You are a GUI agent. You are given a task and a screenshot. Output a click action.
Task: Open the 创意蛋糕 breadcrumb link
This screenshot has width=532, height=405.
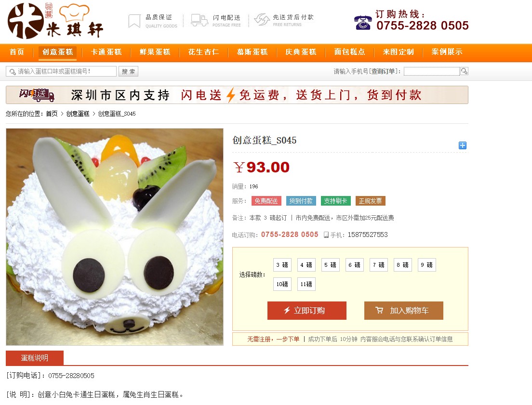pos(78,114)
